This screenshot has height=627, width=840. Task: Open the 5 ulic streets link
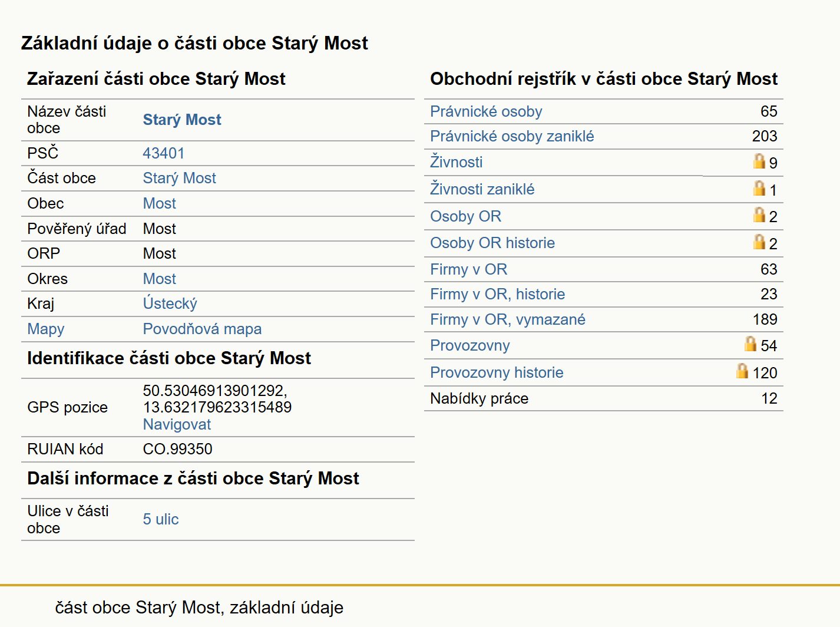(x=161, y=519)
